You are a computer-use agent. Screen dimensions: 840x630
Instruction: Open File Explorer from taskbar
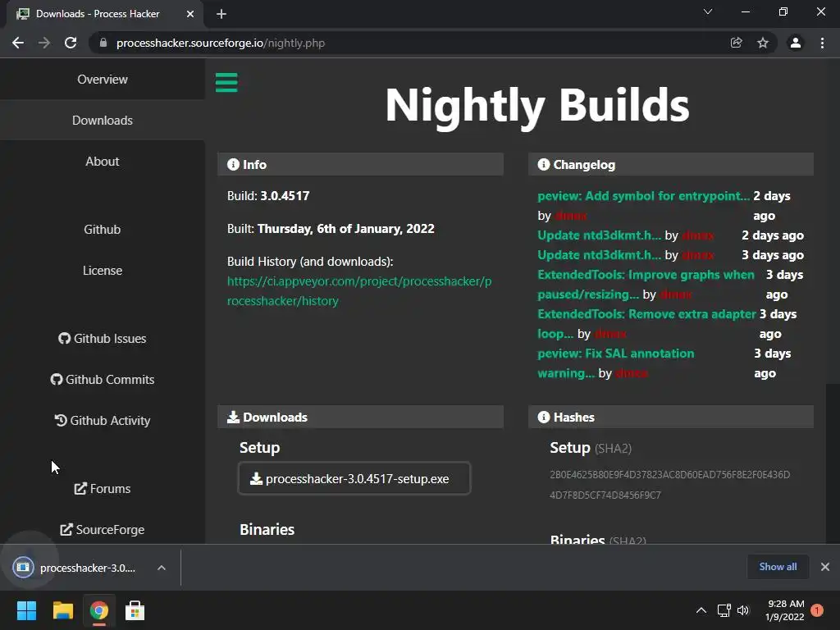(62, 610)
